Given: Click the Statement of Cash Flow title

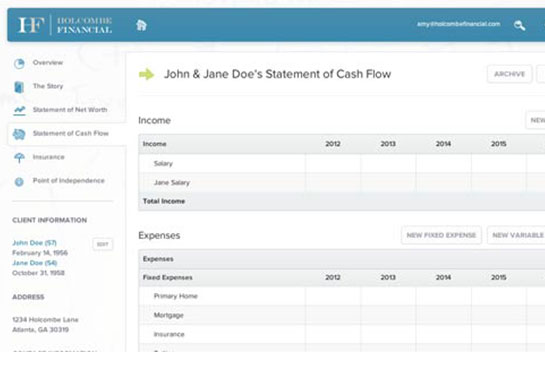Looking at the screenshot, I should (277, 74).
